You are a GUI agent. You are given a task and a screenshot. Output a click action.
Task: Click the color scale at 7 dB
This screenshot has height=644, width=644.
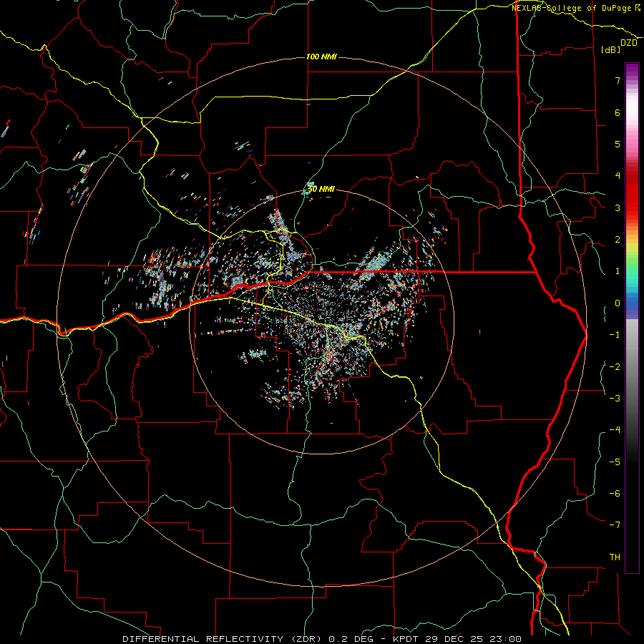pyautogui.click(x=632, y=80)
